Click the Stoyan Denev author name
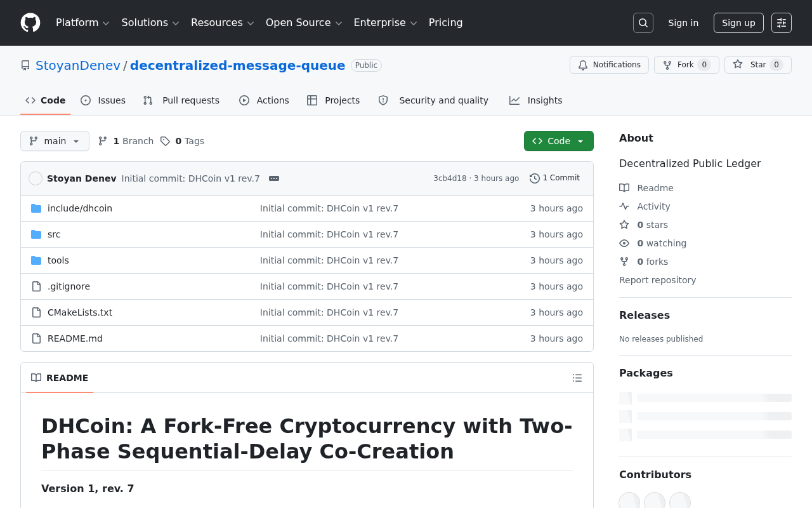Image resolution: width=812 pixels, height=508 pixels. coord(82,178)
